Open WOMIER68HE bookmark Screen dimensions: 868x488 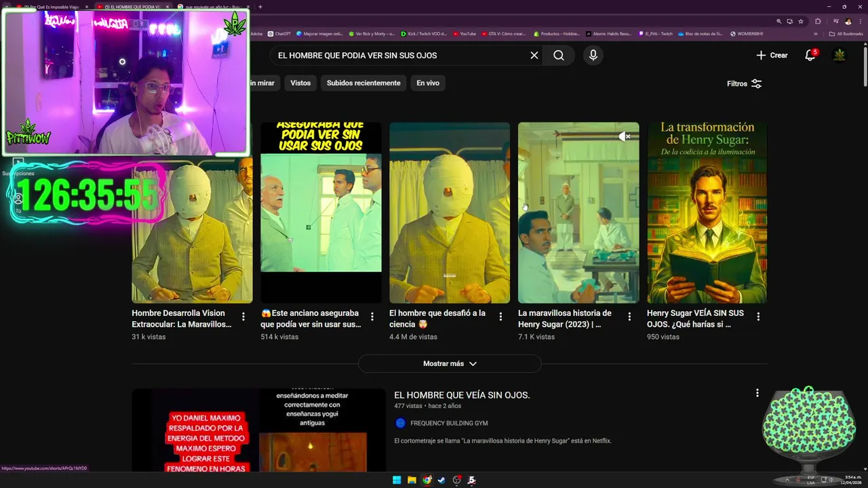click(747, 33)
